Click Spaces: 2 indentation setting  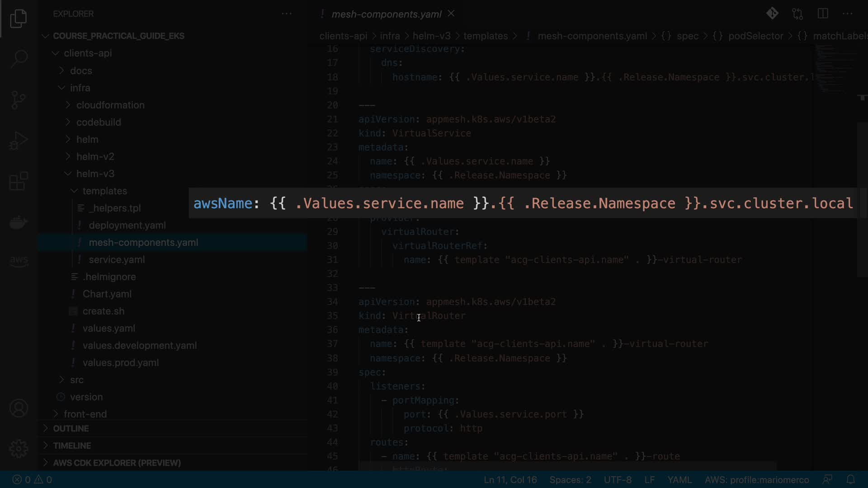[x=570, y=479]
